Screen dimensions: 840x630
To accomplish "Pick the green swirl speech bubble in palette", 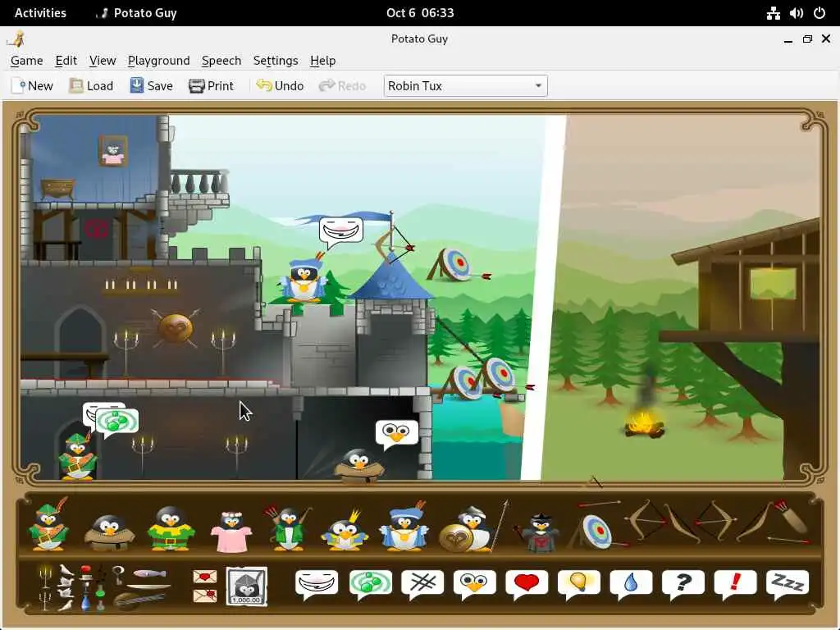I will (x=371, y=584).
